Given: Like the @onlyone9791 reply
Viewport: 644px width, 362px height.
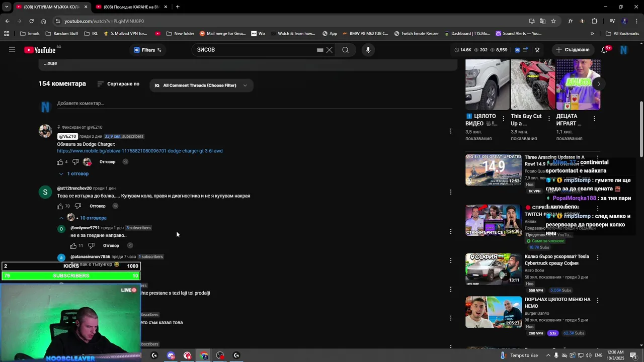Looking at the screenshot, I should pyautogui.click(x=73, y=246).
